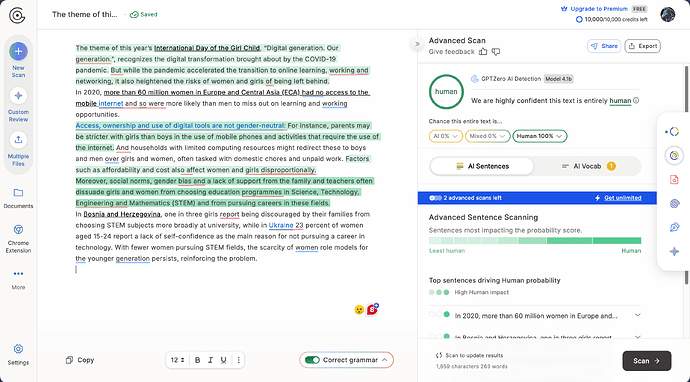The width and height of the screenshot is (690, 382).
Task: Open more formatting options vertical dots
Action: pos(239,360)
